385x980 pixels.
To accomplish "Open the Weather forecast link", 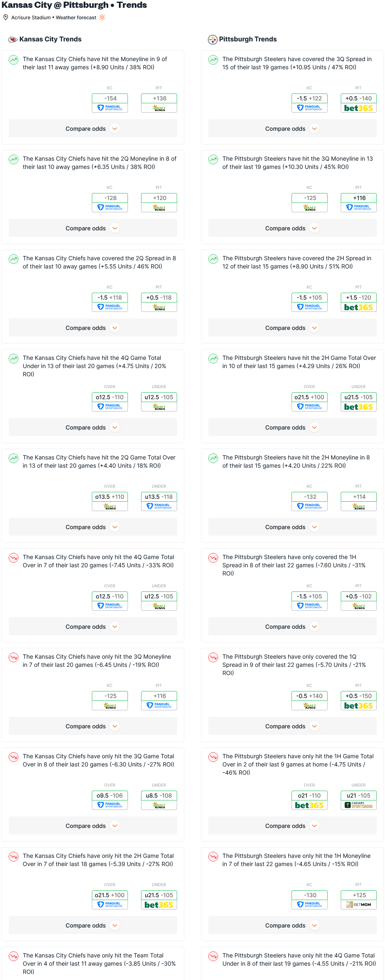I will click(76, 18).
